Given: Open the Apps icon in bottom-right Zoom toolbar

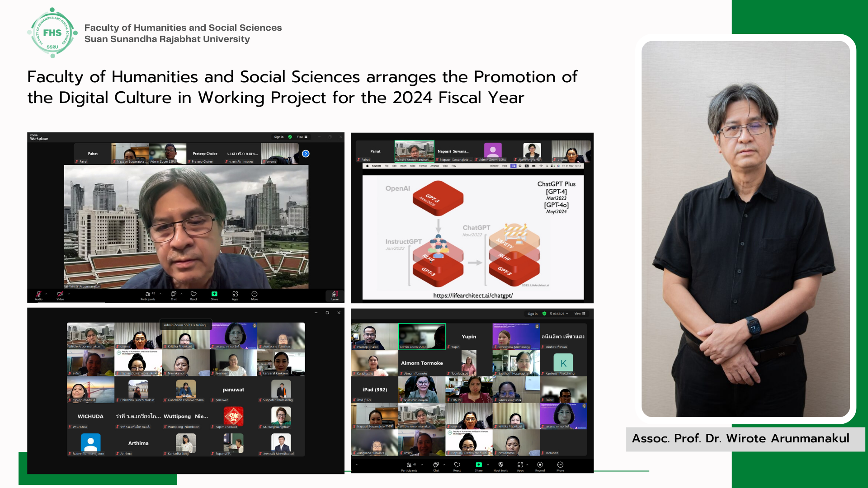Looking at the screenshot, I should [520, 465].
